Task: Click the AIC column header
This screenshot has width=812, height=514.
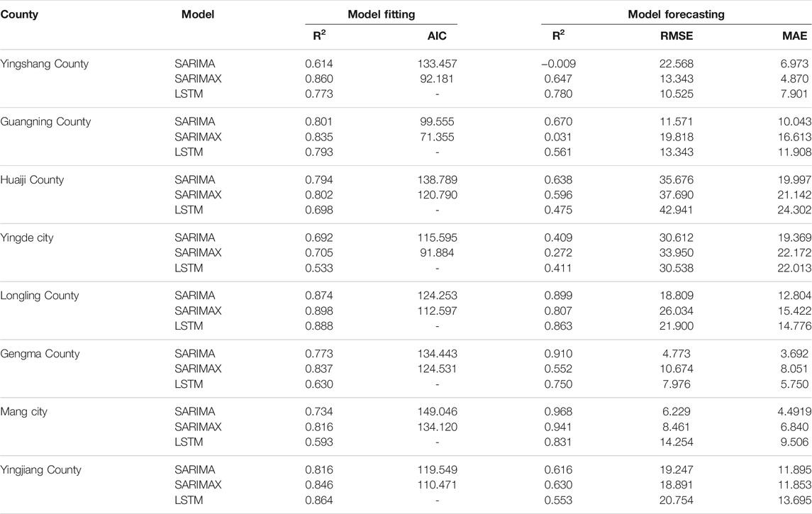Action: (437, 35)
